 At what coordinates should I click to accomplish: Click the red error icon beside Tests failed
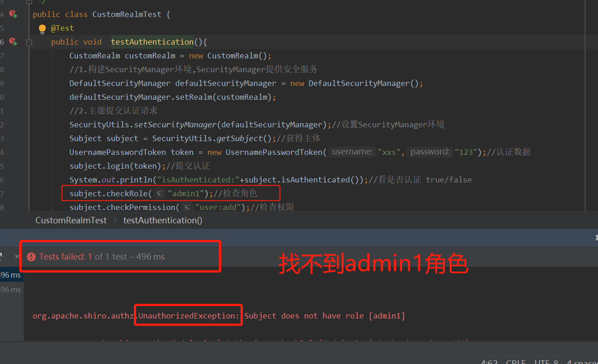point(31,256)
